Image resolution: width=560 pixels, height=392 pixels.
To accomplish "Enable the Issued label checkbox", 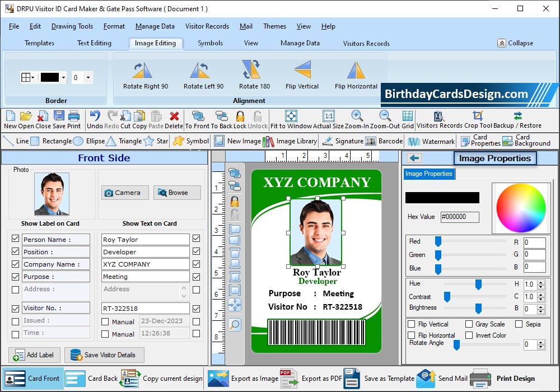I will (15, 321).
